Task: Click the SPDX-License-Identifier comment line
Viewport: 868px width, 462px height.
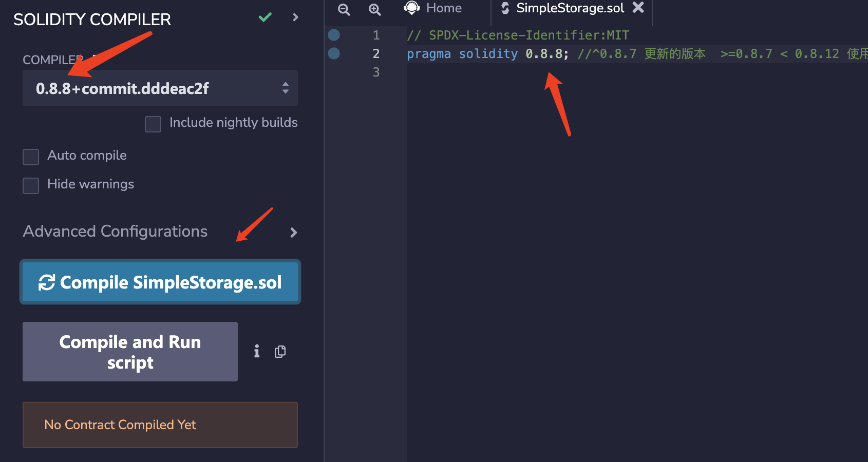Action: coord(518,35)
